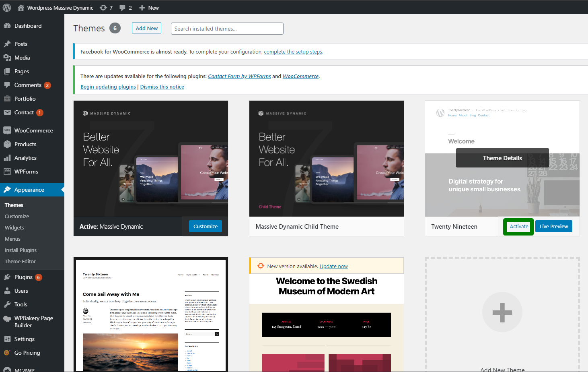
Task: Open the comments bubble icon in admin bar
Action: [123, 8]
